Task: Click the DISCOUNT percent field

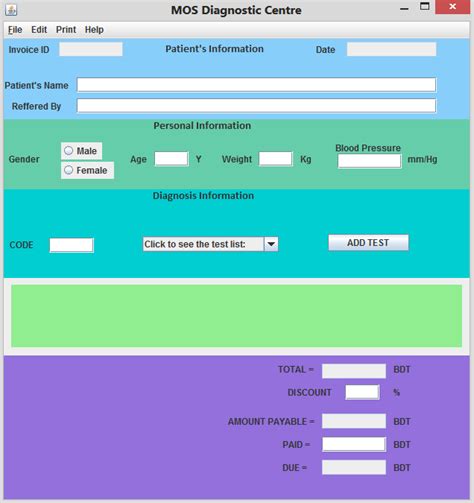Action: pos(362,392)
